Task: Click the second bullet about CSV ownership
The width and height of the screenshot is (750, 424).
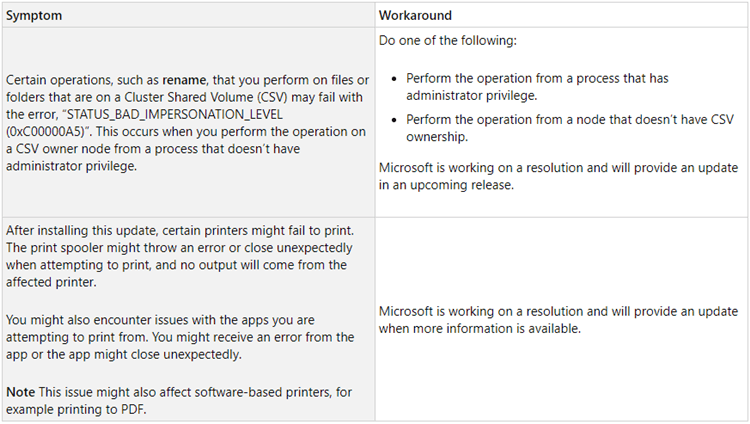Action: click(x=570, y=128)
